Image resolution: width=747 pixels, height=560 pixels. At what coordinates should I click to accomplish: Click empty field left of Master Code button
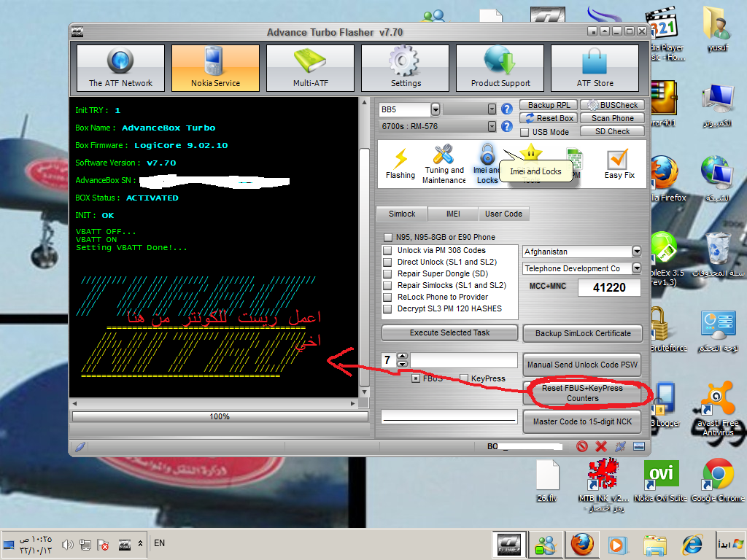coord(449,416)
